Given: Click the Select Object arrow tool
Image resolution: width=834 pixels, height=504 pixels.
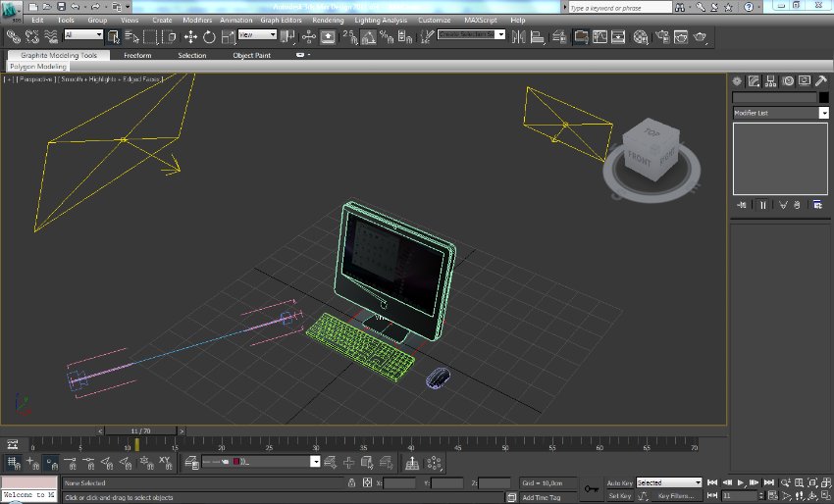Looking at the screenshot, I should 114,37.
